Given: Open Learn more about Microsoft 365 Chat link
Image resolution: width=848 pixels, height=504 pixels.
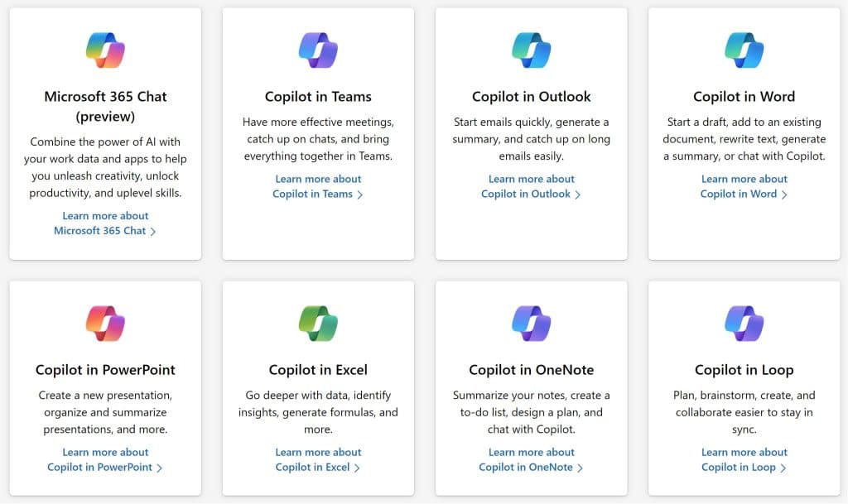Looking at the screenshot, I should (x=105, y=223).
